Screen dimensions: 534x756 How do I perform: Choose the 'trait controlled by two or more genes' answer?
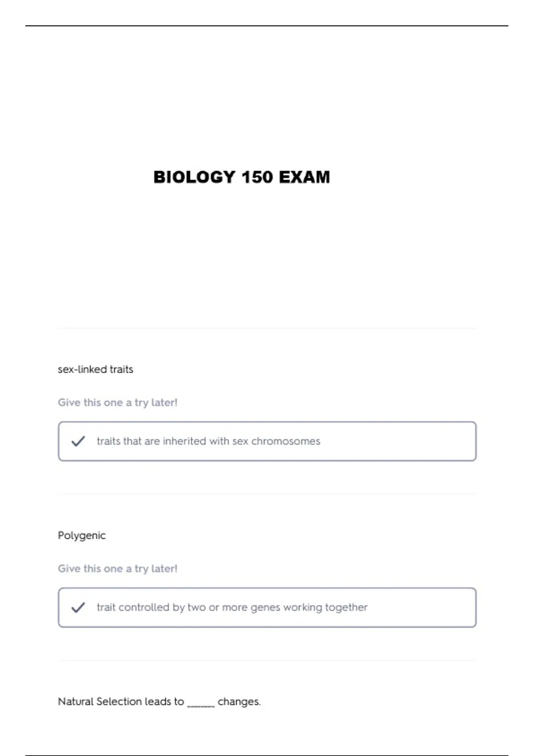232,607
